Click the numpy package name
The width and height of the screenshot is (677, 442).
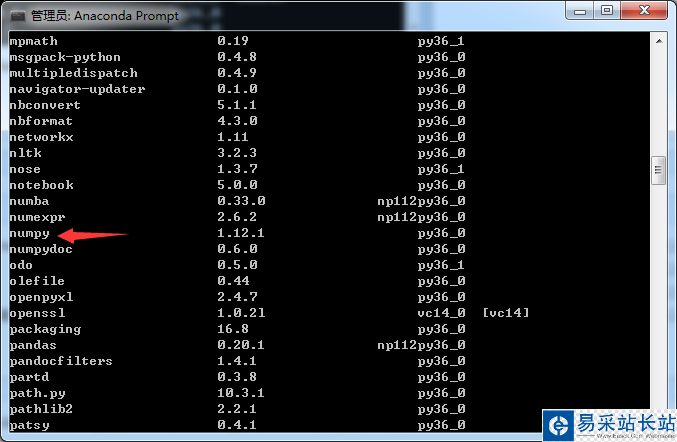[x=29, y=234]
